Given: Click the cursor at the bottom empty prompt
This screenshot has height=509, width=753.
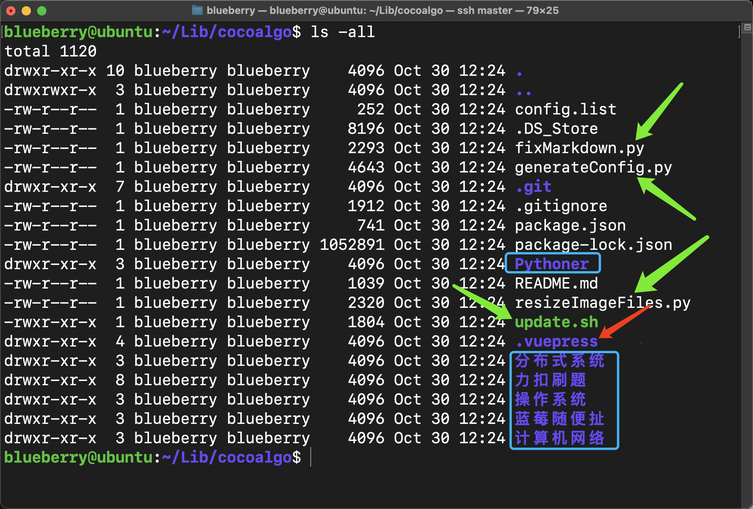Looking at the screenshot, I should pyautogui.click(x=311, y=457).
